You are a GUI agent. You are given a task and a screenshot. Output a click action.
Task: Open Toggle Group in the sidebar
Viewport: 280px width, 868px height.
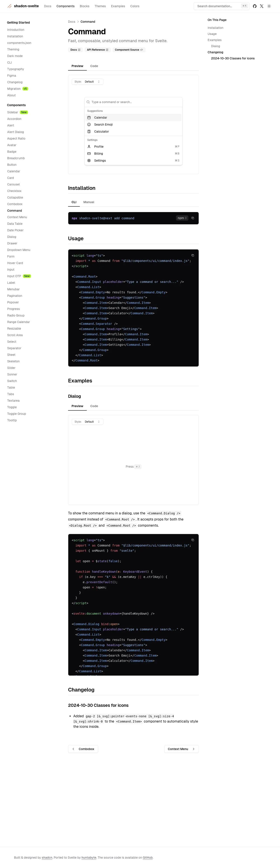(17, 414)
